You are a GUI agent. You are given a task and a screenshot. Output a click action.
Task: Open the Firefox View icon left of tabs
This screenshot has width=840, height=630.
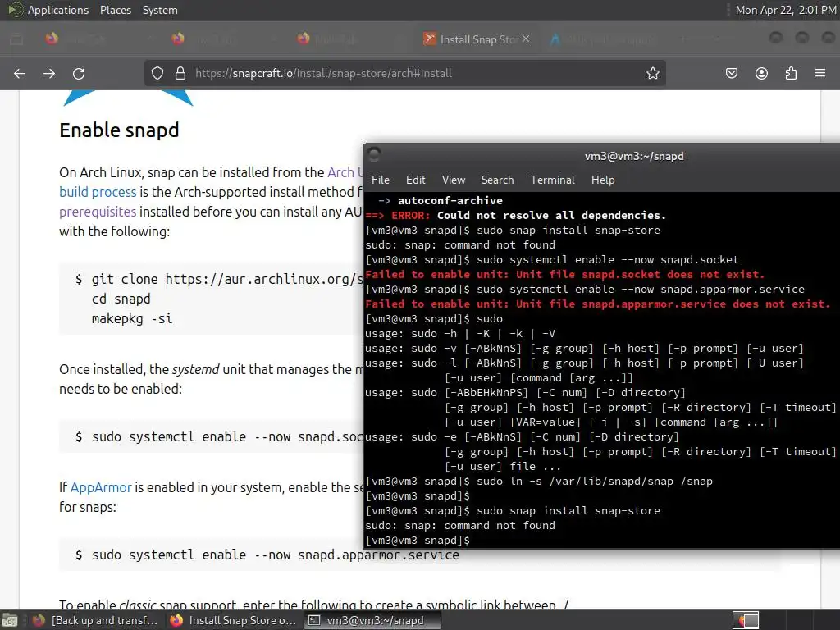(x=16, y=39)
